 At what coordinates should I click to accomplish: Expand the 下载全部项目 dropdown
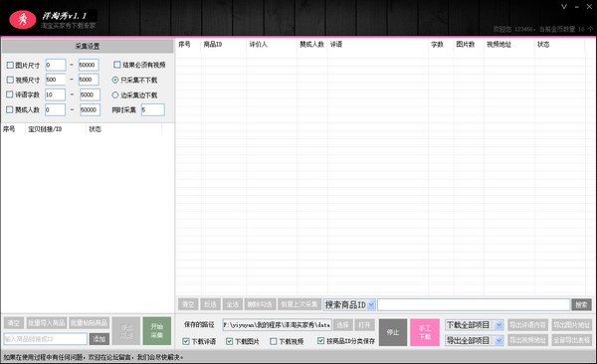[499, 325]
